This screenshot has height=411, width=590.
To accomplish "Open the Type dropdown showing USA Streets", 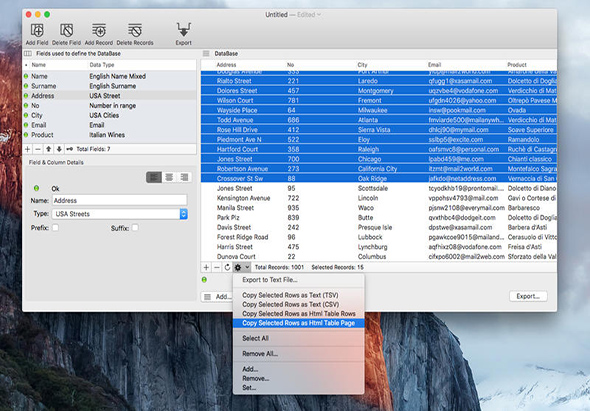I will pos(120,214).
